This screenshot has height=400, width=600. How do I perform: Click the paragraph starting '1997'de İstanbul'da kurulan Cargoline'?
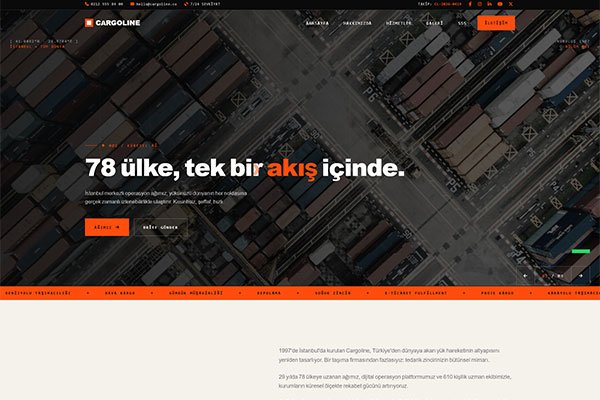click(x=389, y=355)
